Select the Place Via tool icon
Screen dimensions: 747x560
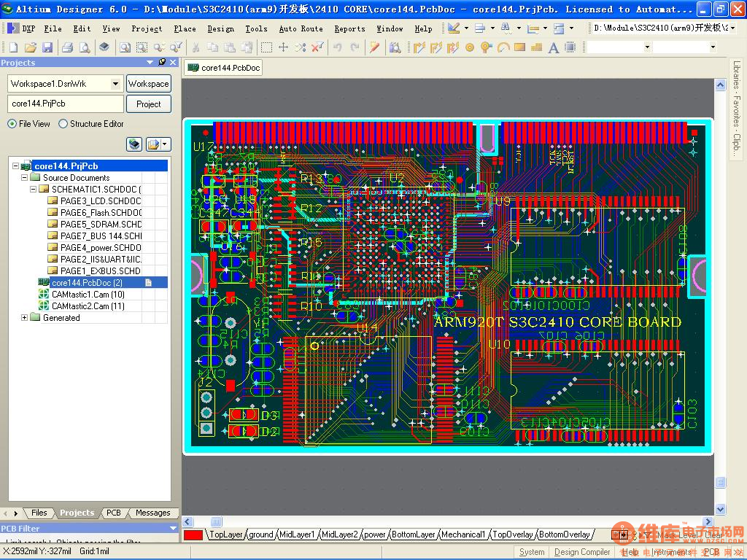coord(486,47)
